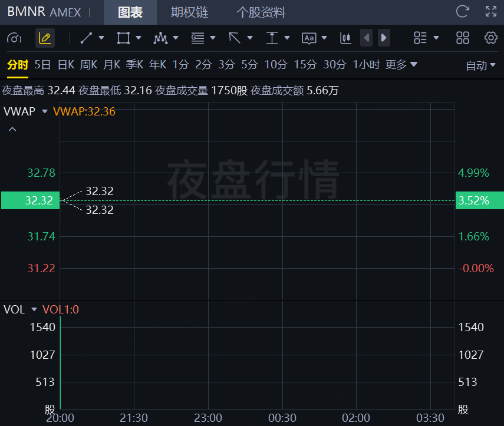The height and width of the screenshot is (426, 504).
Task: Click the next right arrow button
Action: 384,38
